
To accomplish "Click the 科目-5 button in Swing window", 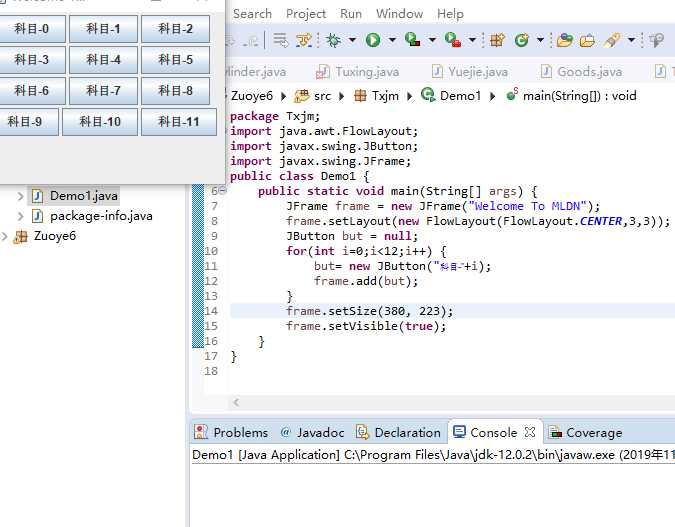I will pos(175,60).
